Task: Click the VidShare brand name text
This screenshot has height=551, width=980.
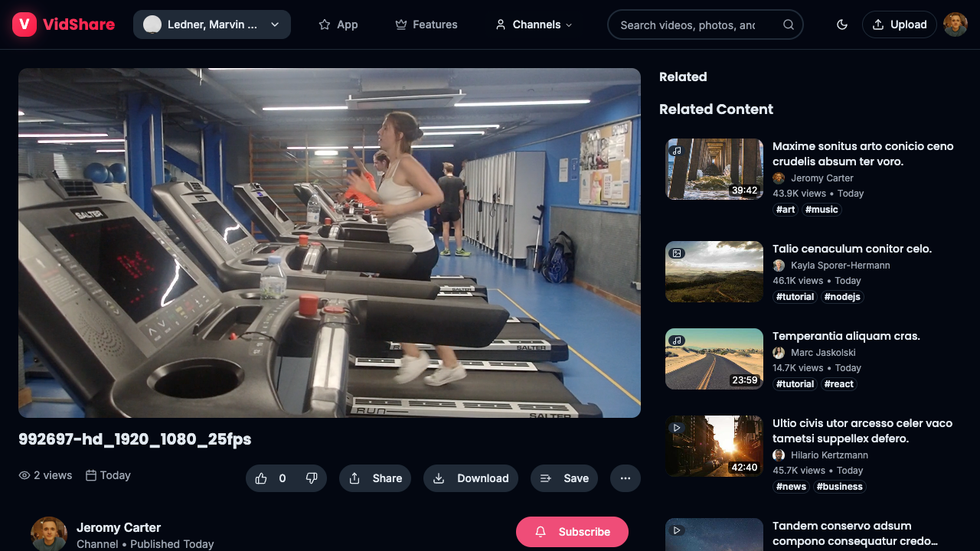Action: [79, 24]
